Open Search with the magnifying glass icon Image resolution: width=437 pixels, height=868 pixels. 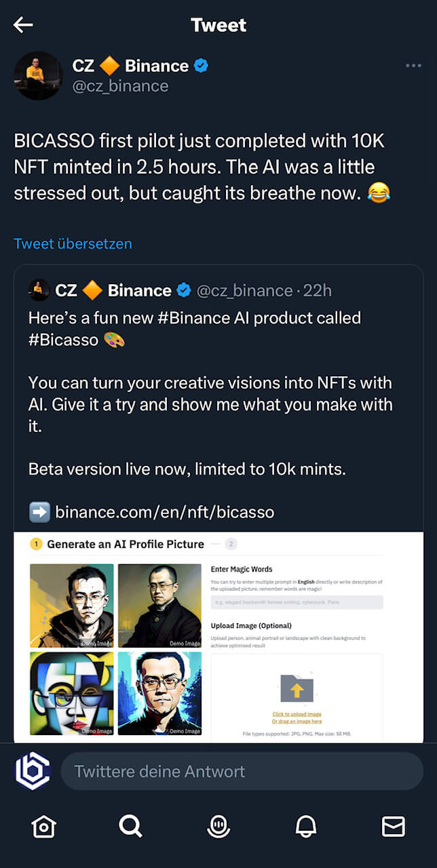131,827
